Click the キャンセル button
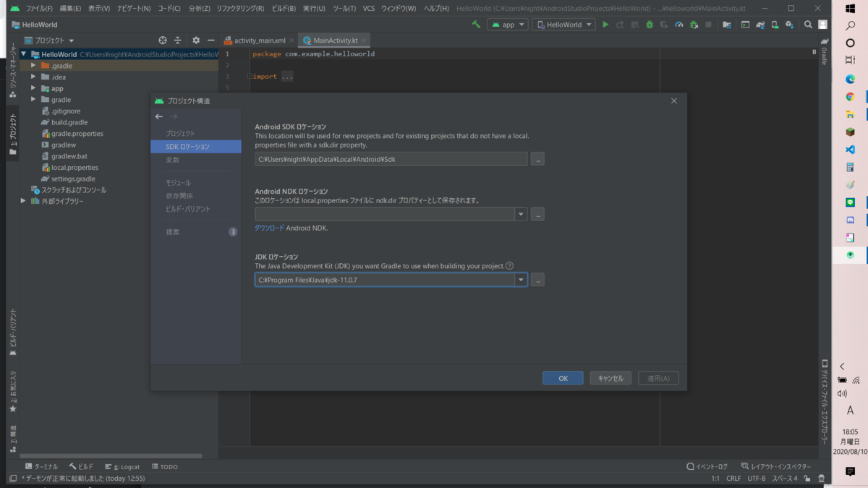The image size is (868, 488). click(610, 378)
